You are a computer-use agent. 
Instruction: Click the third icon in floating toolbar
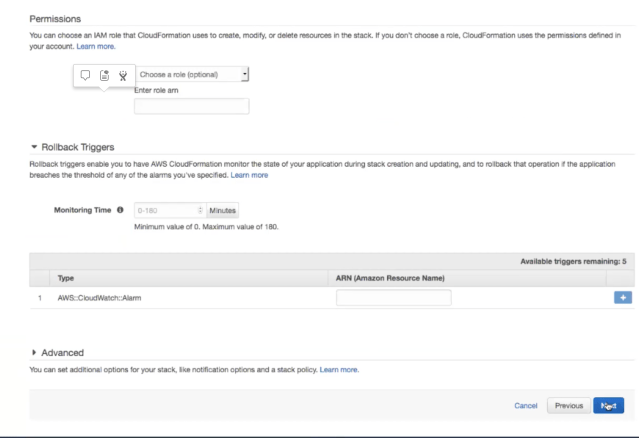pyautogui.click(x=123, y=74)
